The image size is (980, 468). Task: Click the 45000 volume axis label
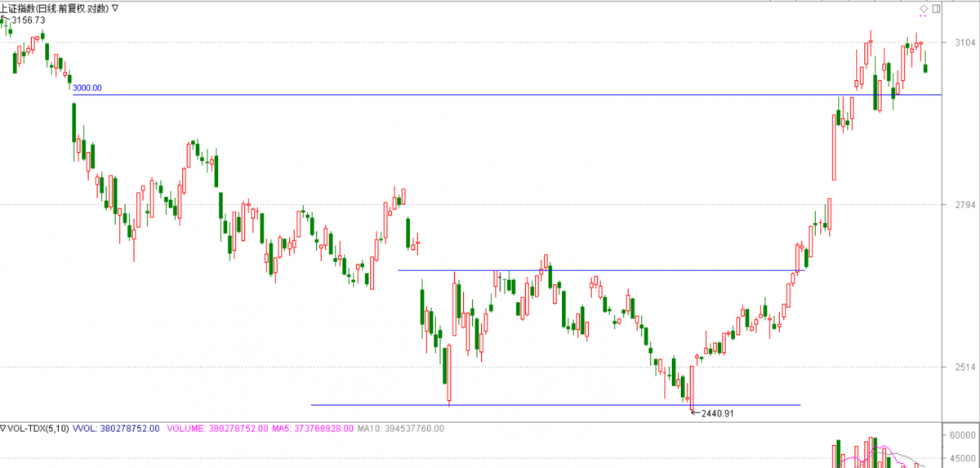click(x=964, y=459)
